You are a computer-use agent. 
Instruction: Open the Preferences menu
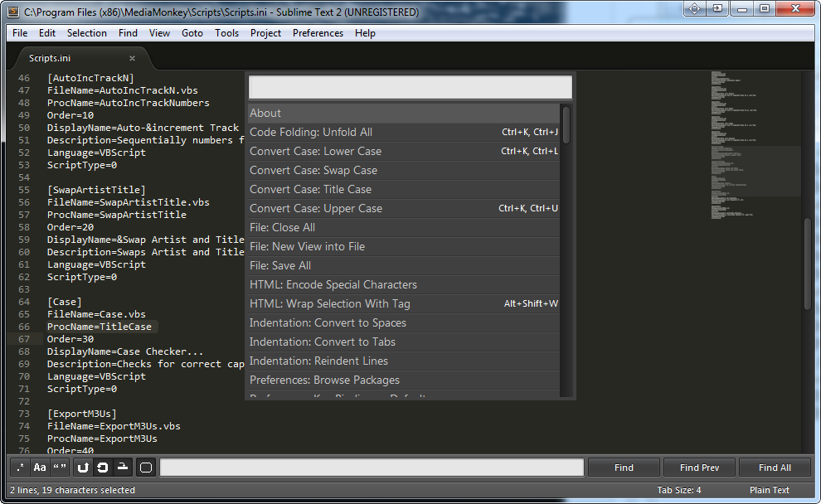coord(318,33)
